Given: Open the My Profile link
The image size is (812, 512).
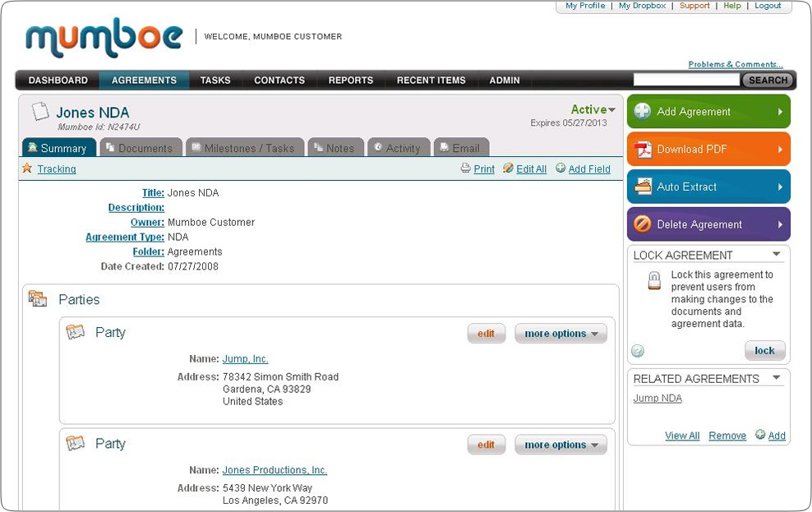Looking at the screenshot, I should pos(585,6).
